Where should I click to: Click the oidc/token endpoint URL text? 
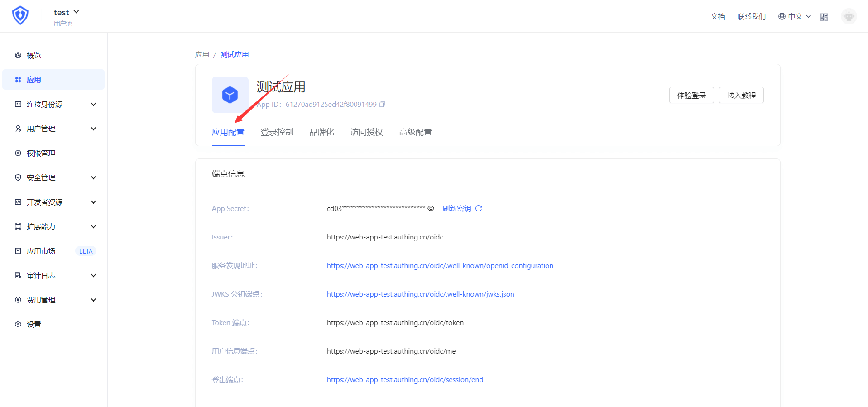pos(395,322)
